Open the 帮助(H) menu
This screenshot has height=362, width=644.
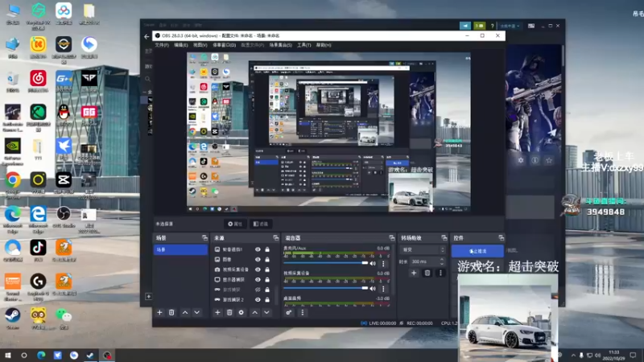(324, 45)
